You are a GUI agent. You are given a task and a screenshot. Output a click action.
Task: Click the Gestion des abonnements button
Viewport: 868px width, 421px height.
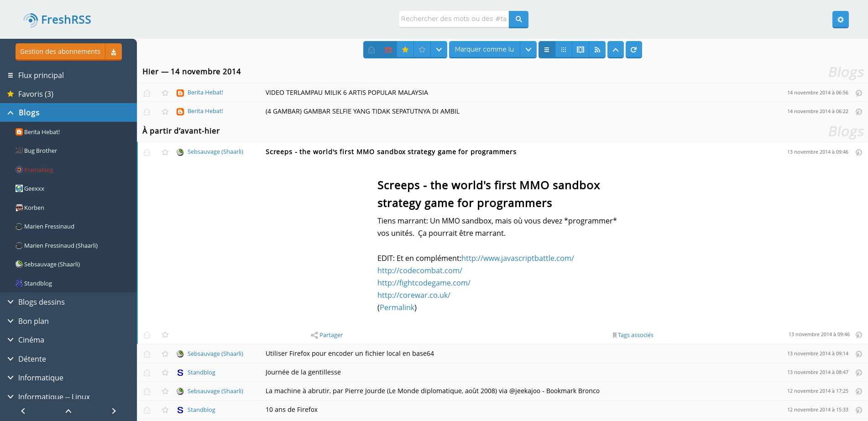(60, 52)
